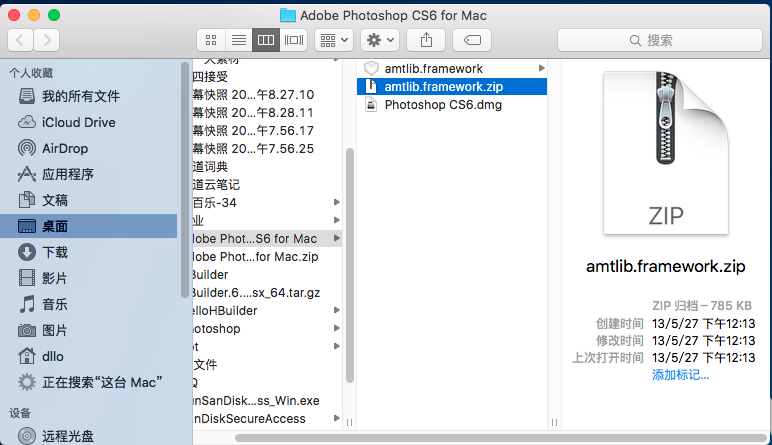Click the 添加标记... link
The height and width of the screenshot is (445, 772).
click(x=680, y=375)
